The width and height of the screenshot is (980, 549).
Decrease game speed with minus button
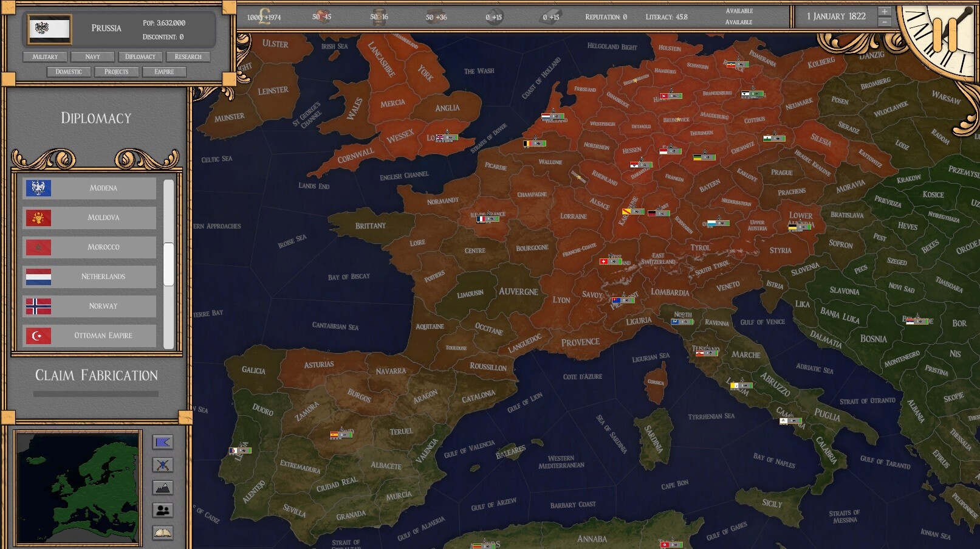tap(885, 22)
